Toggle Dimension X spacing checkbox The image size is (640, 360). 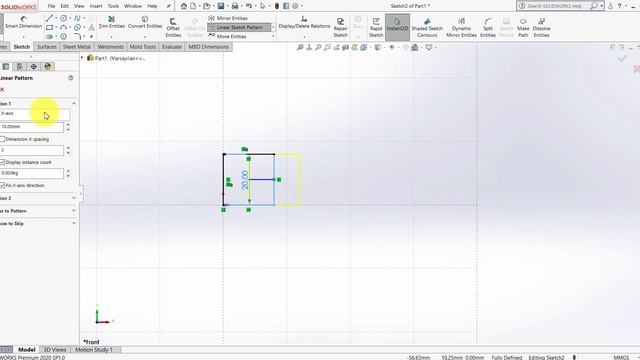[2, 139]
